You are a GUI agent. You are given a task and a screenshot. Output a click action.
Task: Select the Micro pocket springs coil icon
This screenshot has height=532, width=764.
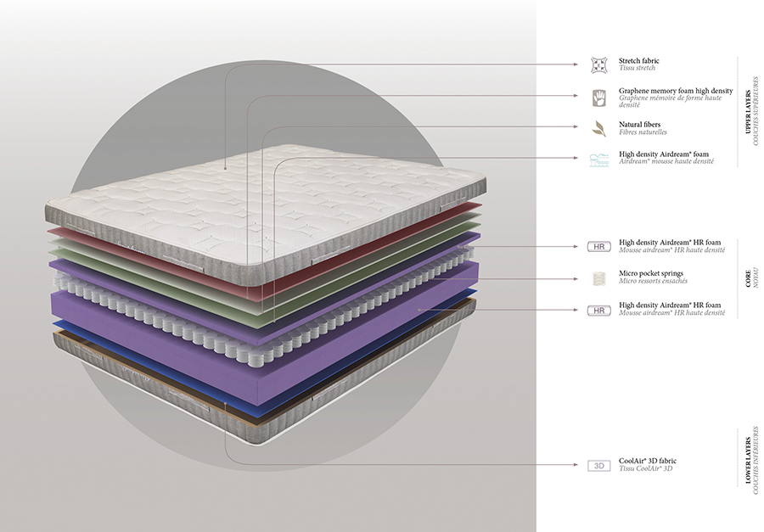click(x=599, y=277)
